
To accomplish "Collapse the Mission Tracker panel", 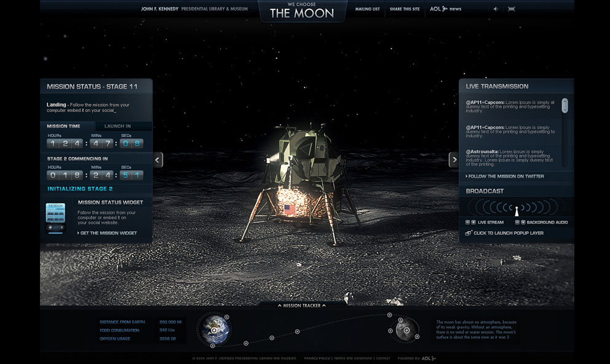I will 301,305.
